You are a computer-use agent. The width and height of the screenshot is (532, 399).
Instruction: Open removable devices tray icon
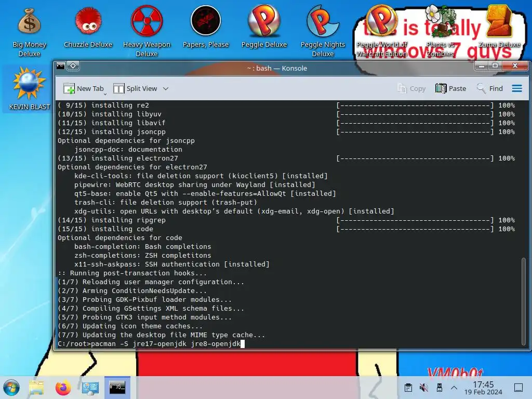click(440, 388)
